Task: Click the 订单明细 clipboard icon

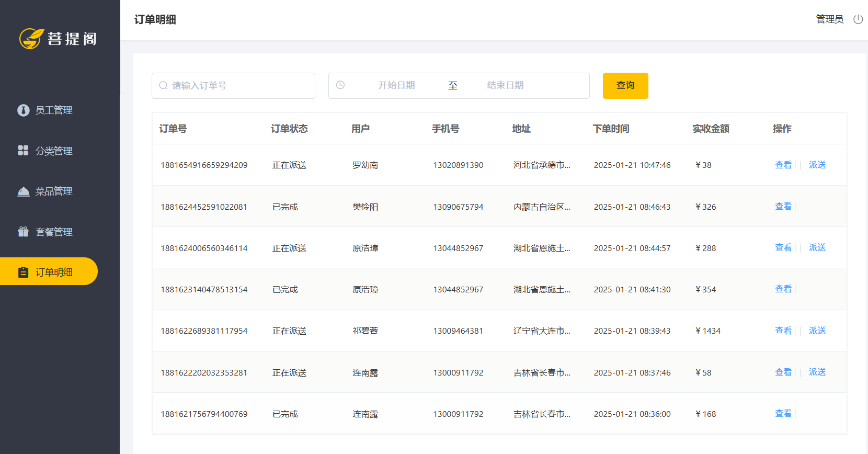Action: pos(23,272)
